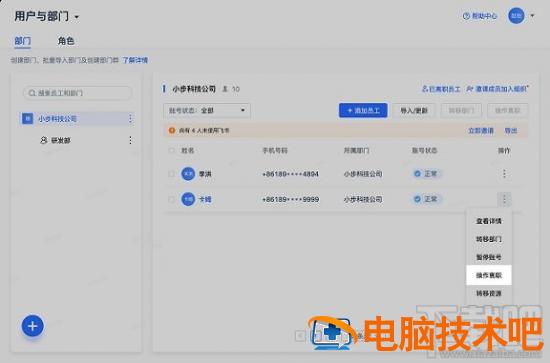Switch to the 角色 tab
This screenshot has width=550, height=363.
66,41
